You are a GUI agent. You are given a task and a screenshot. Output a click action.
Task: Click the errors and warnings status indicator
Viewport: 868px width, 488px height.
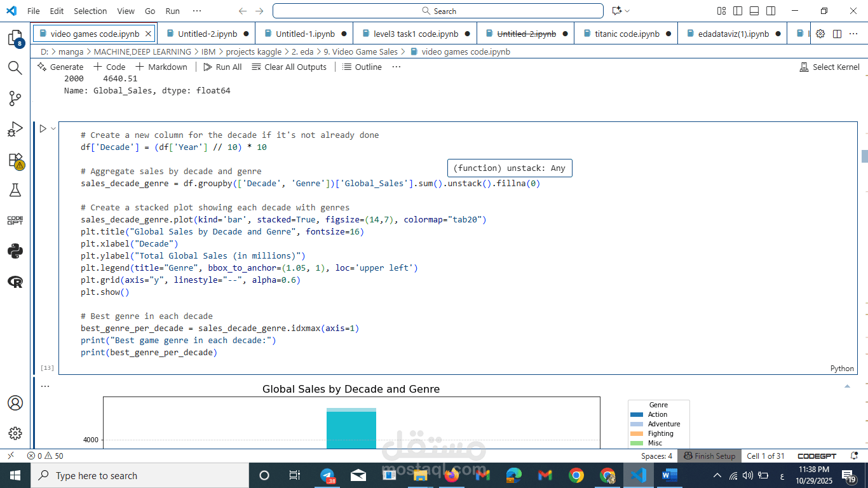[45, 456]
